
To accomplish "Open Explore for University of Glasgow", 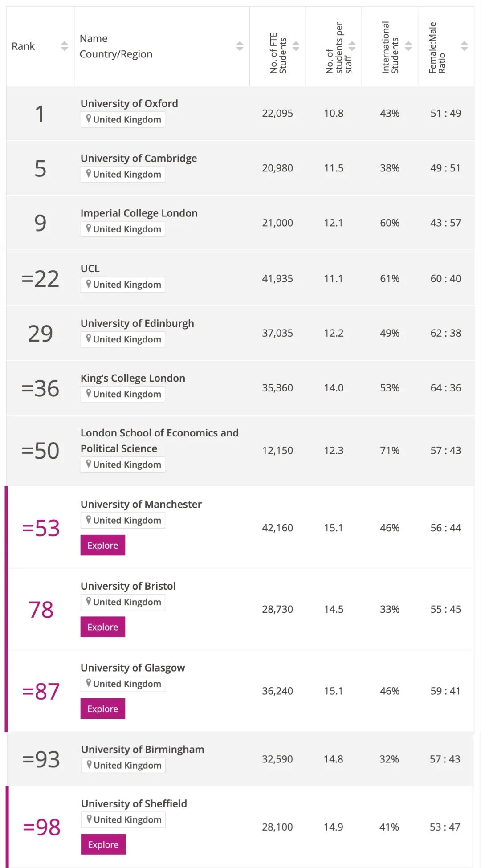I will tap(103, 709).
